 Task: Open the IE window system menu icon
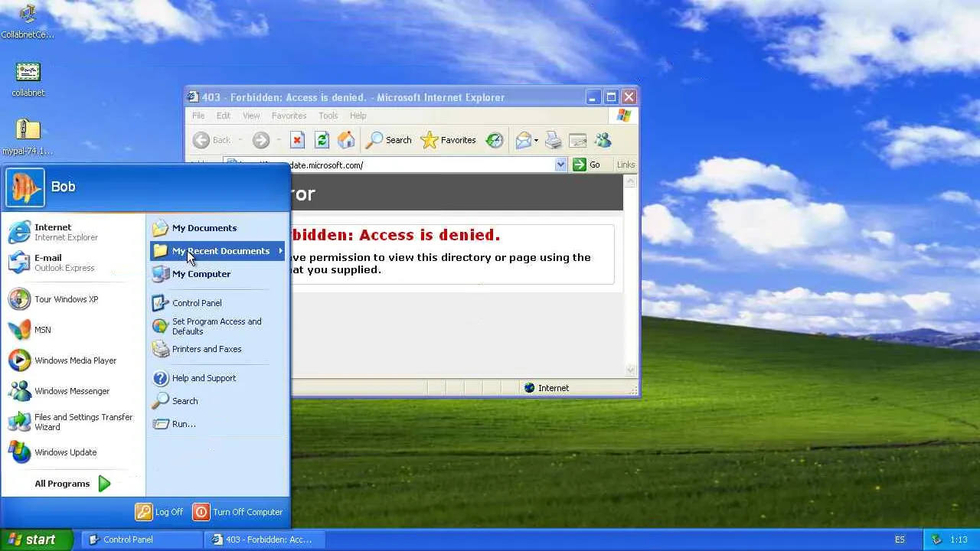click(x=194, y=97)
